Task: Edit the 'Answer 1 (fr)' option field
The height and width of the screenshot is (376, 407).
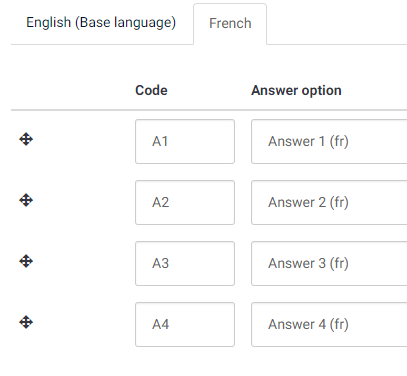Action: 329,142
